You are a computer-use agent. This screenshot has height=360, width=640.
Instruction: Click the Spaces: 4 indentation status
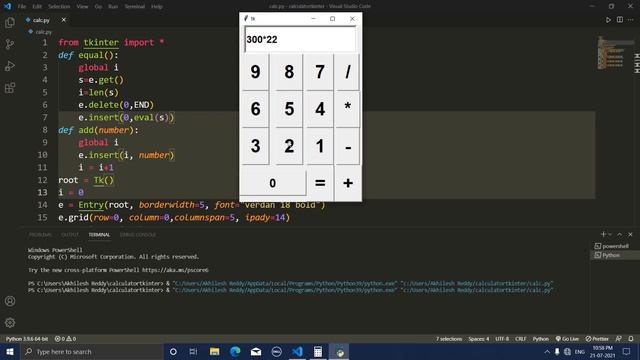(478, 339)
